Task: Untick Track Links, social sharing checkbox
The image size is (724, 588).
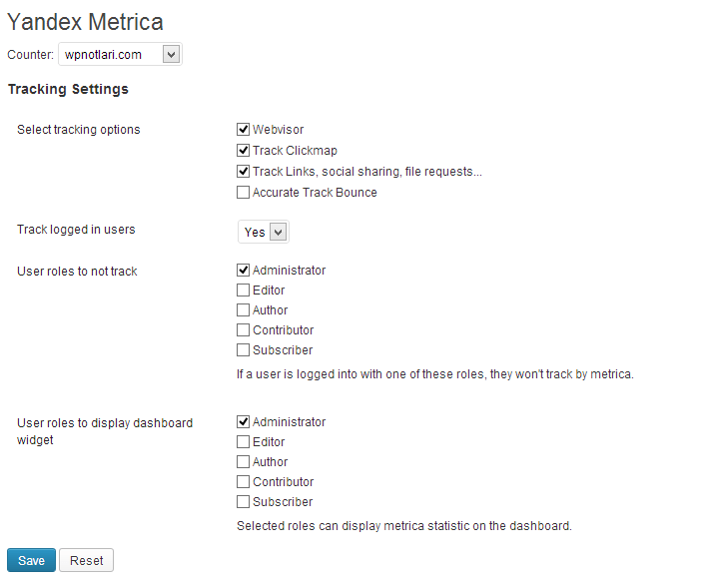Action: (243, 172)
